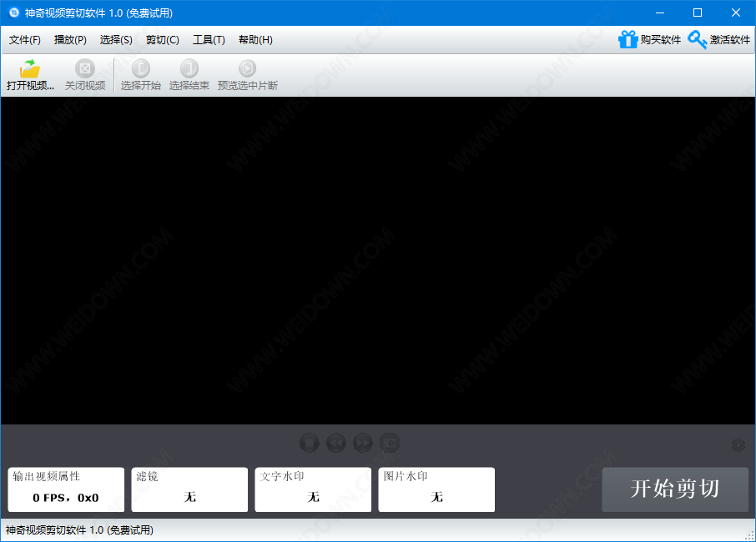This screenshot has height=542, width=756.
Task: Click the rewind playback button
Action: pos(336,442)
